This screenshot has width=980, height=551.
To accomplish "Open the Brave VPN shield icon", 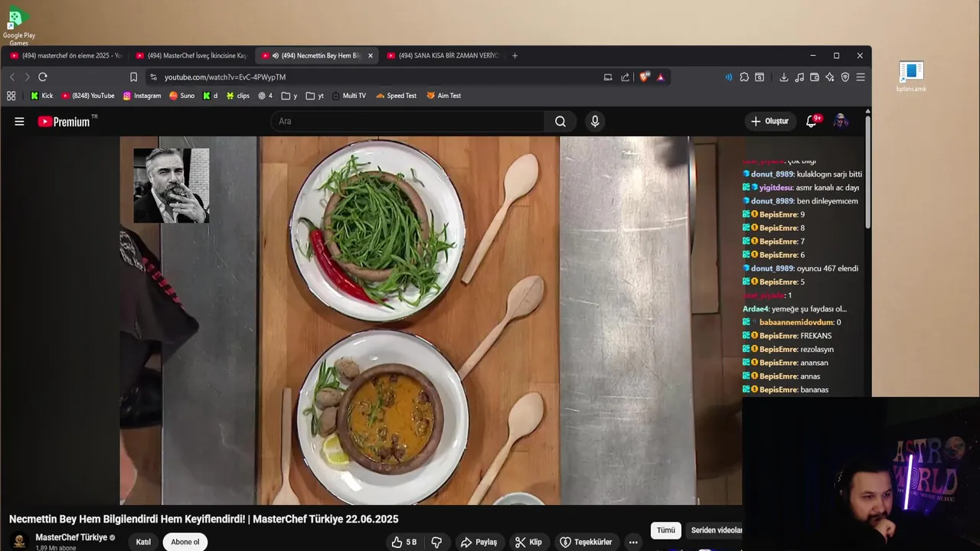I will tap(845, 77).
